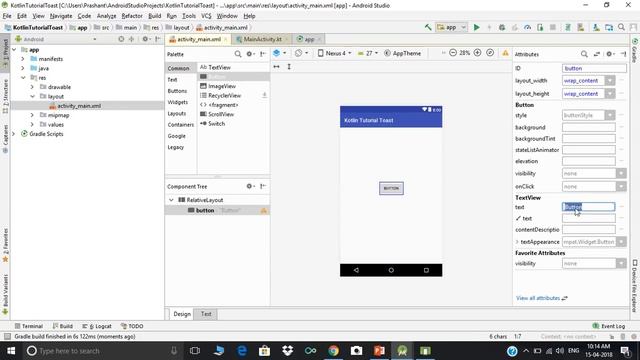The width and height of the screenshot is (640, 360).
Task: Search the Palette with magnifier icon
Action: click(x=238, y=54)
